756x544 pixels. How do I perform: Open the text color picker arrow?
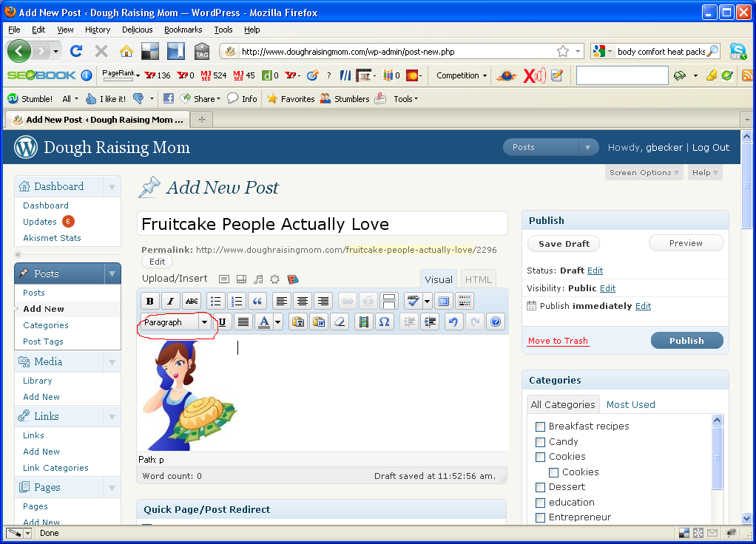277,322
